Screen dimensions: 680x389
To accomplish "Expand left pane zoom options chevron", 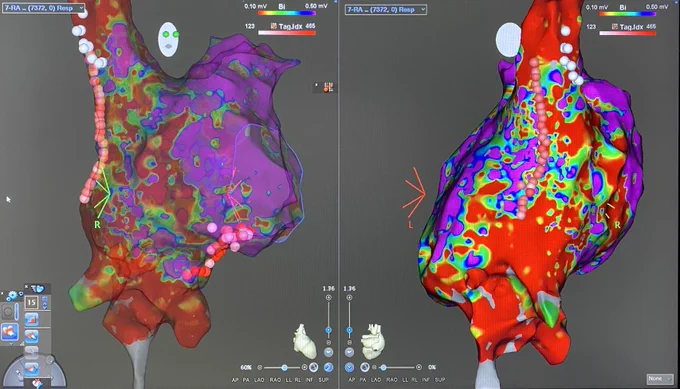I will tap(329, 352).
